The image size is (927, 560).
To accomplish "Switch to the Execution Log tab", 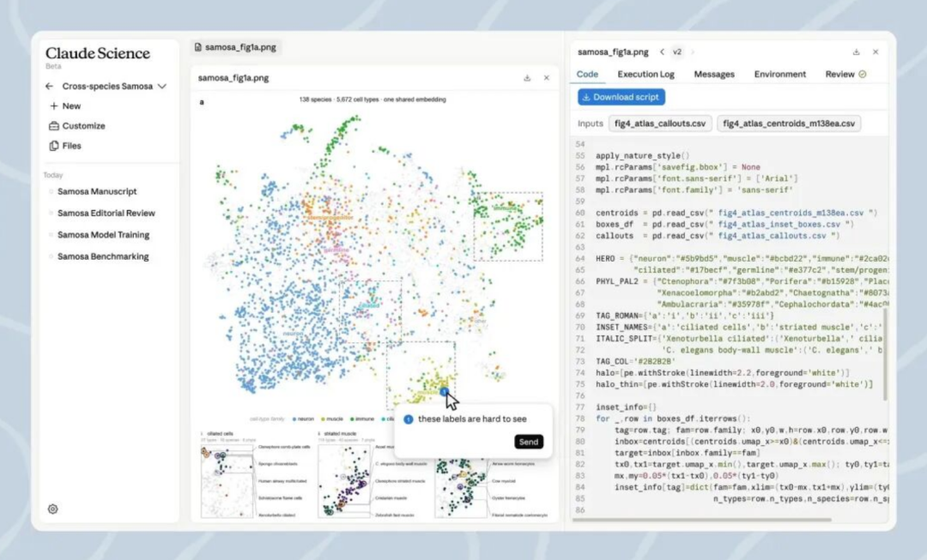I will point(645,75).
